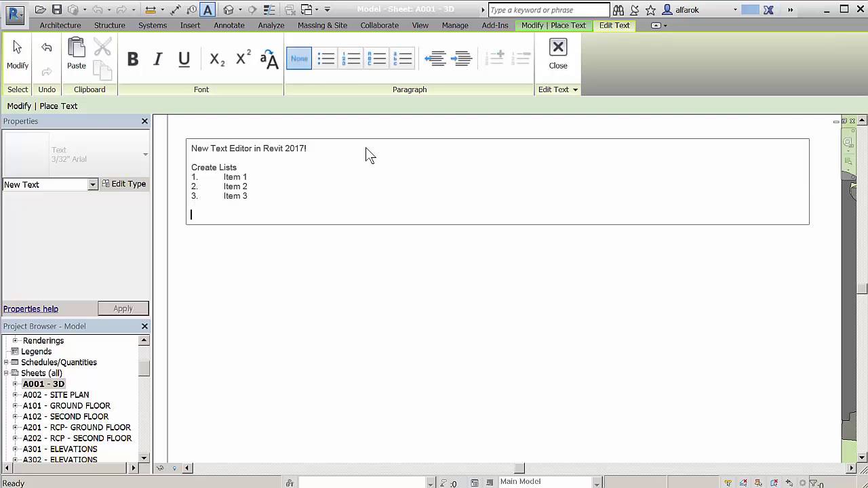The height and width of the screenshot is (488, 868).
Task: Open the Text type selector dropdown
Action: point(145,155)
